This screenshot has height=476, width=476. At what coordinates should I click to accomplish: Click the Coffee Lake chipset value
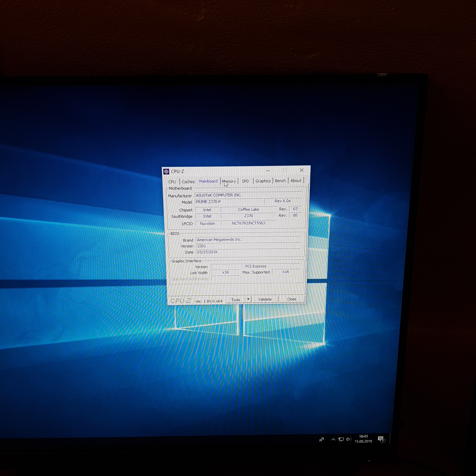click(x=248, y=209)
